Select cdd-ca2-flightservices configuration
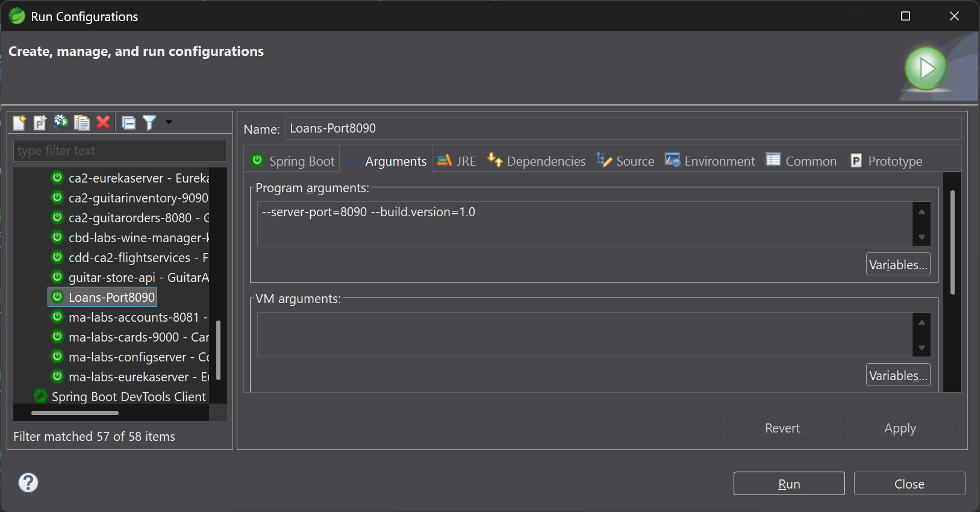 pyautogui.click(x=130, y=258)
